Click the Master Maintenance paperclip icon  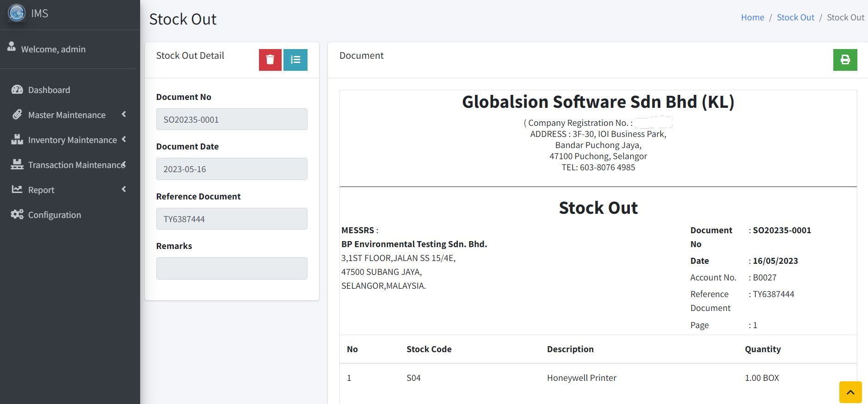(x=17, y=114)
